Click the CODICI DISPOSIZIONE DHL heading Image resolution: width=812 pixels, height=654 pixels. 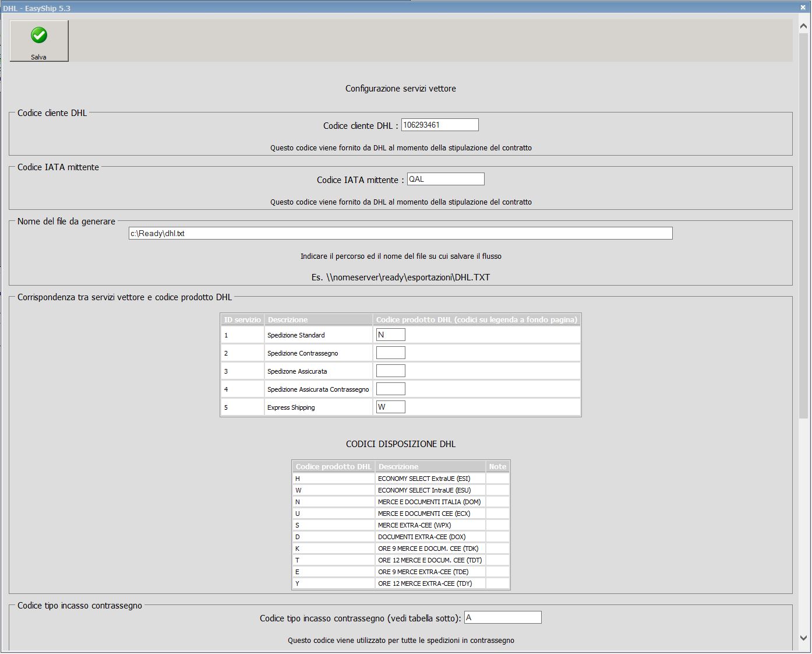(401, 444)
